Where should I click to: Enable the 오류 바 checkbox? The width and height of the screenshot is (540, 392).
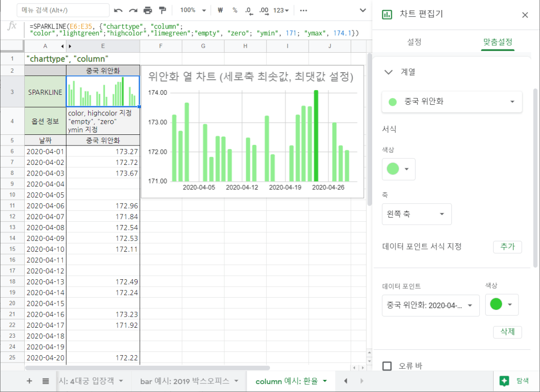coord(387,366)
